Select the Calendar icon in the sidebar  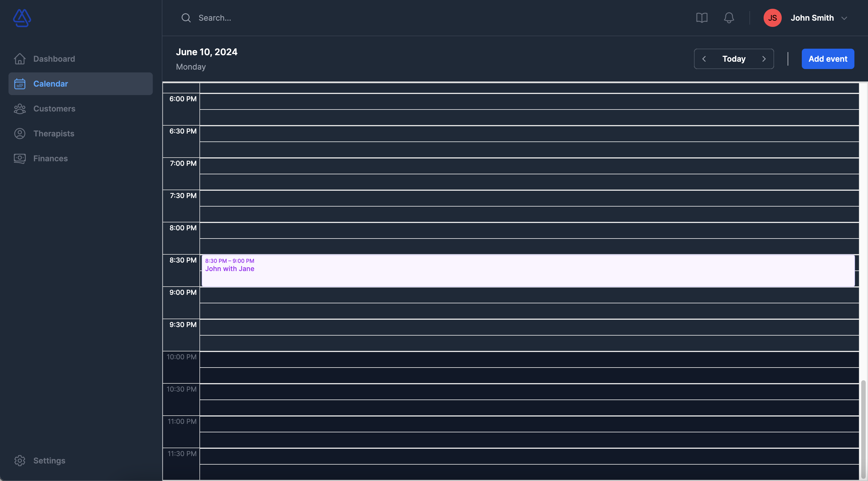pyautogui.click(x=20, y=83)
